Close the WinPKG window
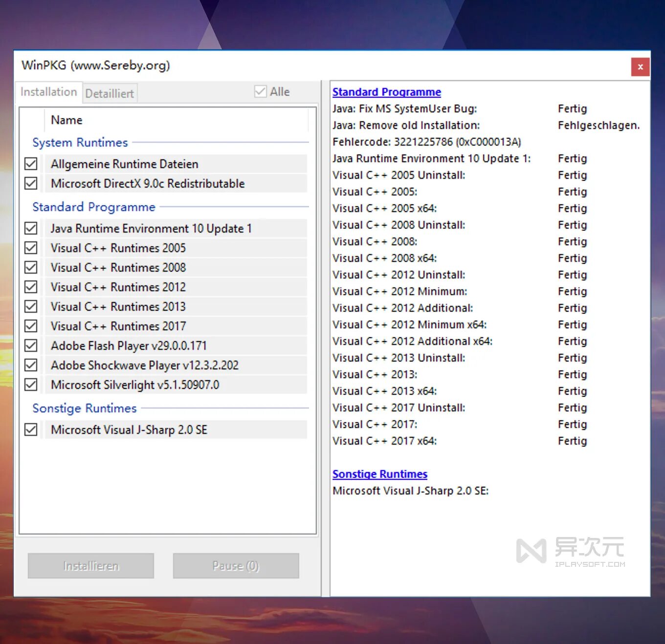This screenshot has width=665, height=644. [640, 67]
